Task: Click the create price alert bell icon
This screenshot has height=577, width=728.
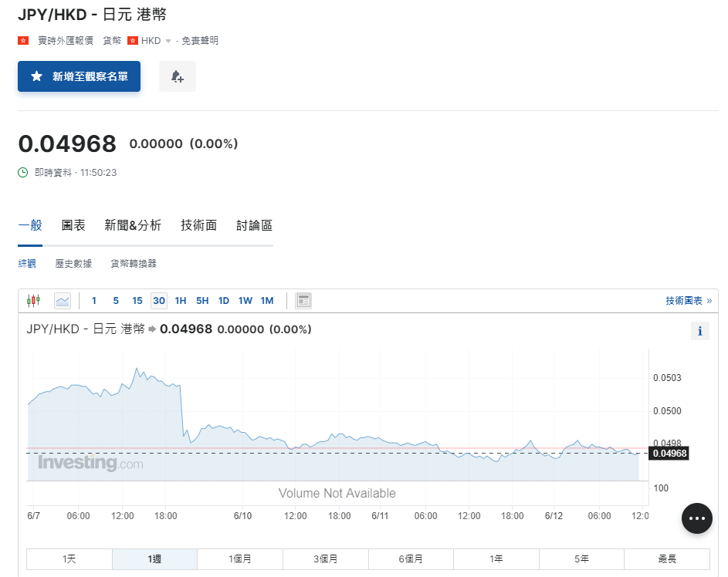Action: (x=177, y=76)
